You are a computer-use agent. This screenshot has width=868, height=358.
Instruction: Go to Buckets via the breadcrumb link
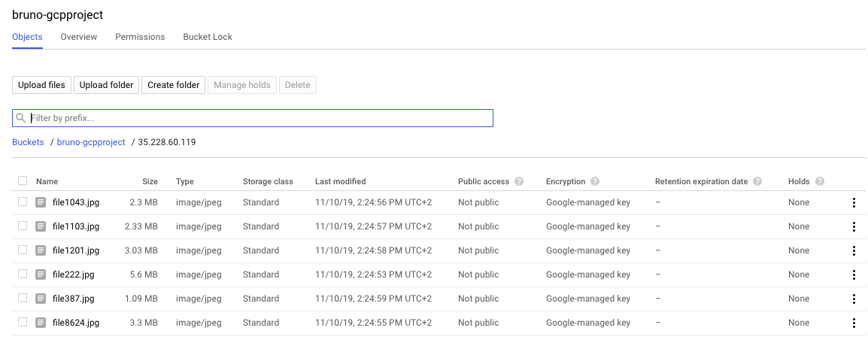28,142
